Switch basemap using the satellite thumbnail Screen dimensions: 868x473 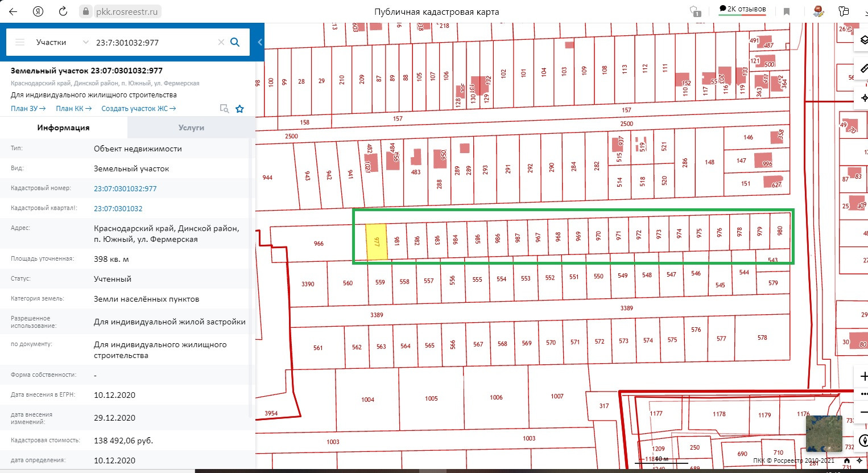(x=824, y=433)
